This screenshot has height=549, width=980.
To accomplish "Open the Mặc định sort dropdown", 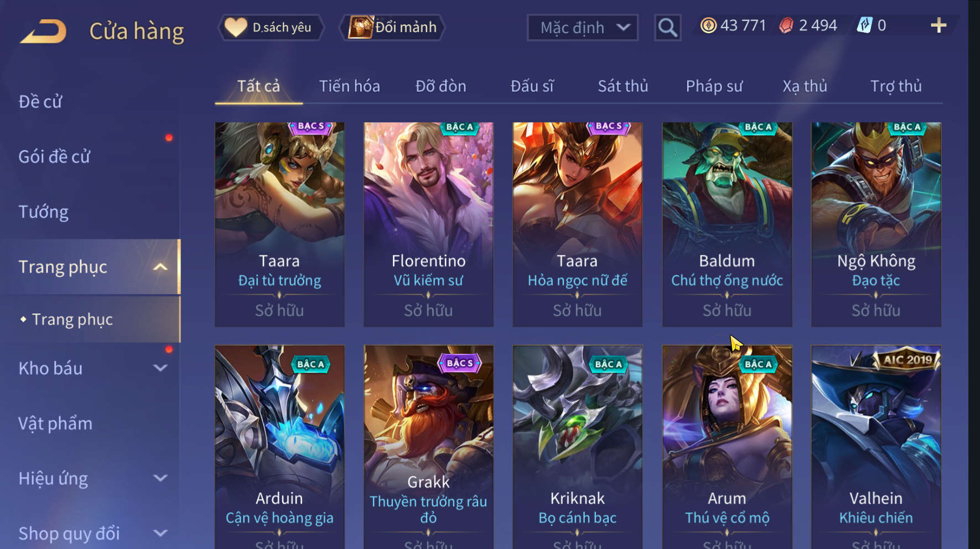I will tap(582, 28).
